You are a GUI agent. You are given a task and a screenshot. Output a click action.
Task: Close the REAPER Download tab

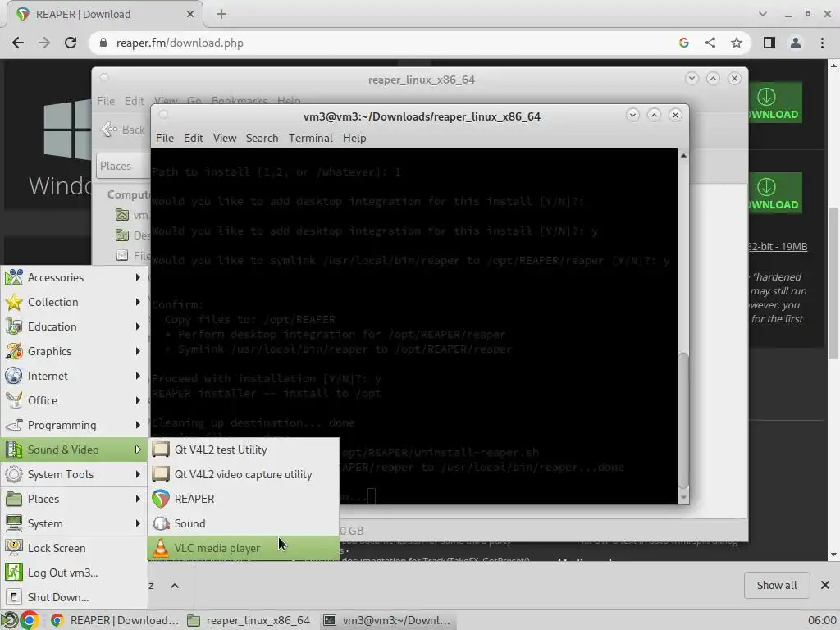(x=190, y=15)
